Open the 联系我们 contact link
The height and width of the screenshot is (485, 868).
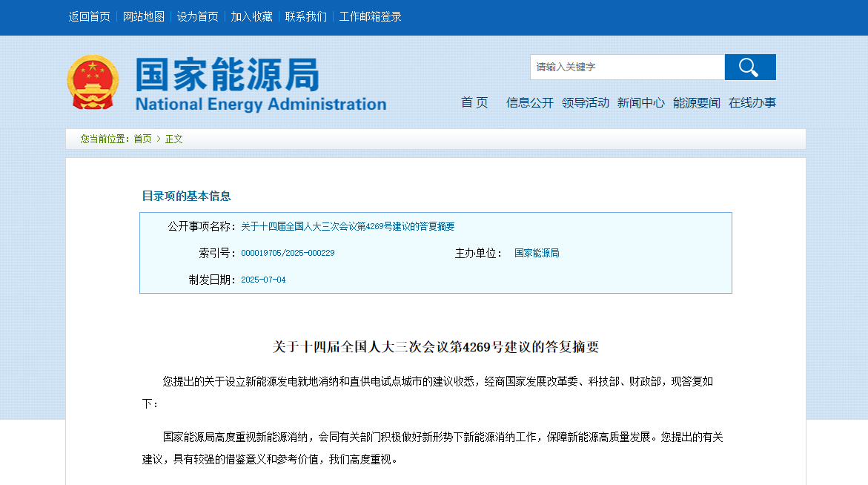pyautogui.click(x=305, y=16)
